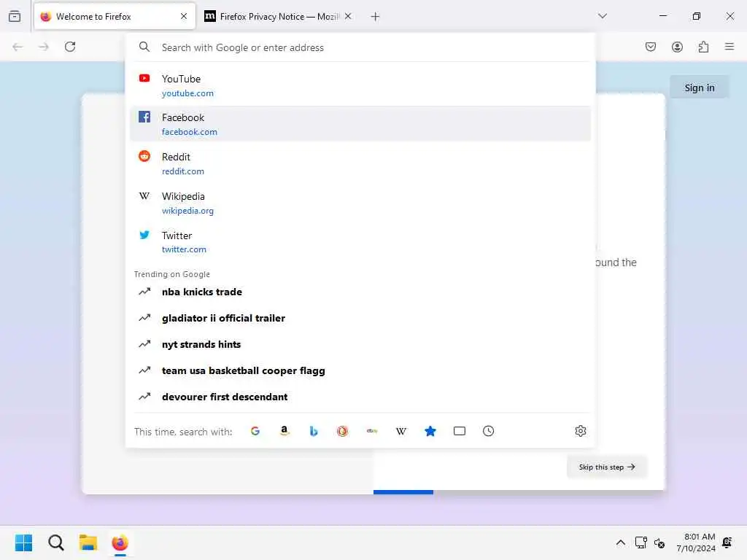Search this time in open Tabs

(x=460, y=431)
